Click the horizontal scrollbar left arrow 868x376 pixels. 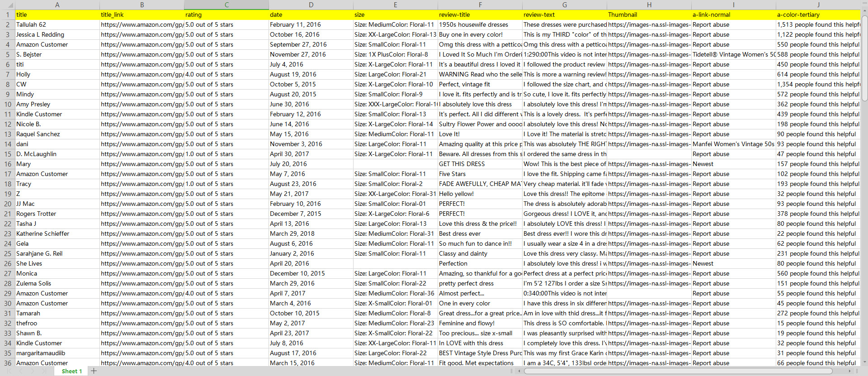click(x=519, y=371)
